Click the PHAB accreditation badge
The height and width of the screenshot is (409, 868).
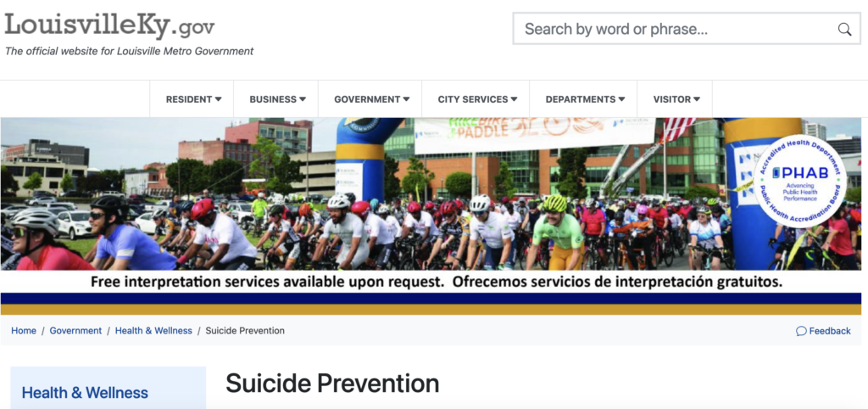tap(800, 181)
